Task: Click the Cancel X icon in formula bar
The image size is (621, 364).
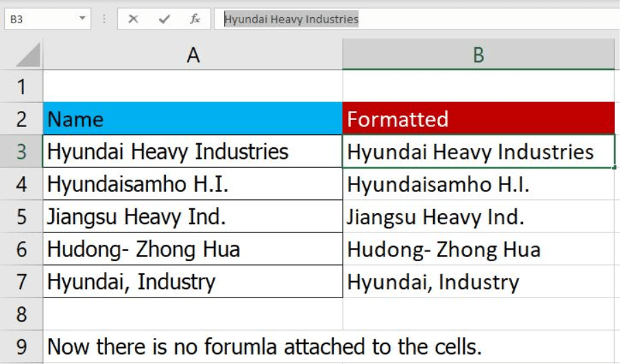Action: (133, 19)
